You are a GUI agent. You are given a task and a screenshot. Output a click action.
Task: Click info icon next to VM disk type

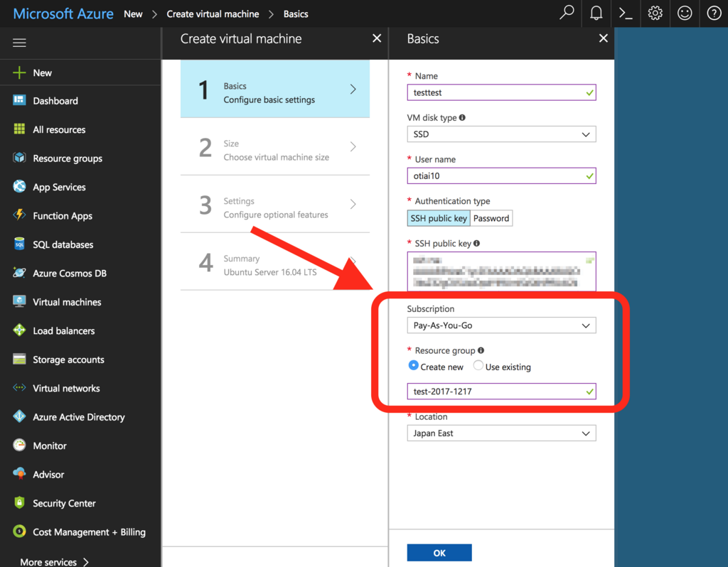click(462, 117)
